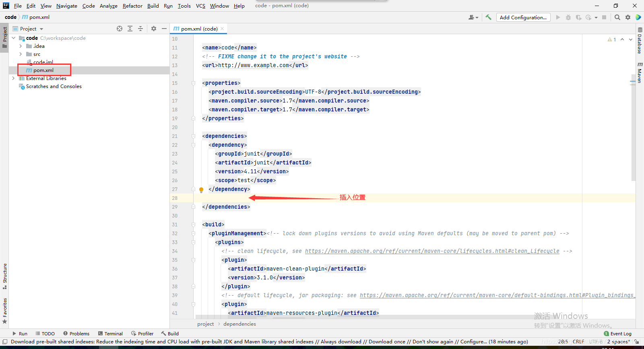Open the Problems tool window
644x349 pixels.
(76, 333)
